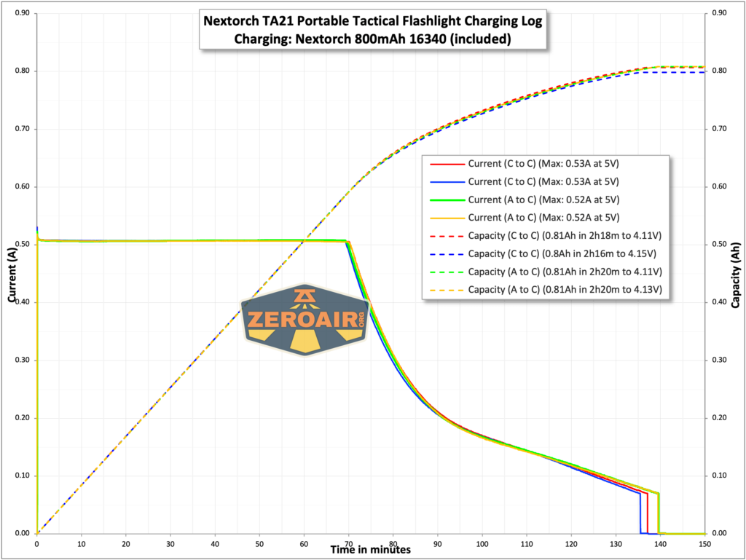The image size is (746, 560).
Task: Click the Time in minutes axis label
Action: tap(370, 550)
